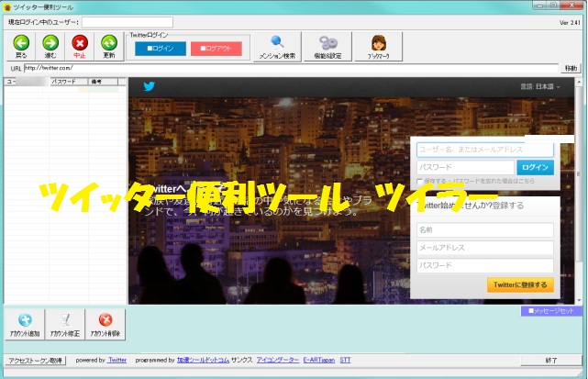Select the パスワード column header
The width and height of the screenshot is (588, 379).
click(68, 82)
